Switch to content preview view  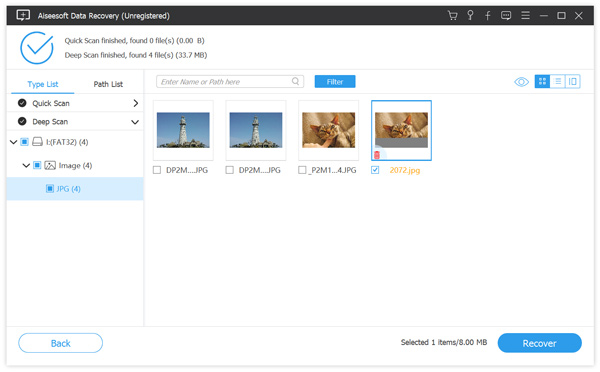coord(572,81)
